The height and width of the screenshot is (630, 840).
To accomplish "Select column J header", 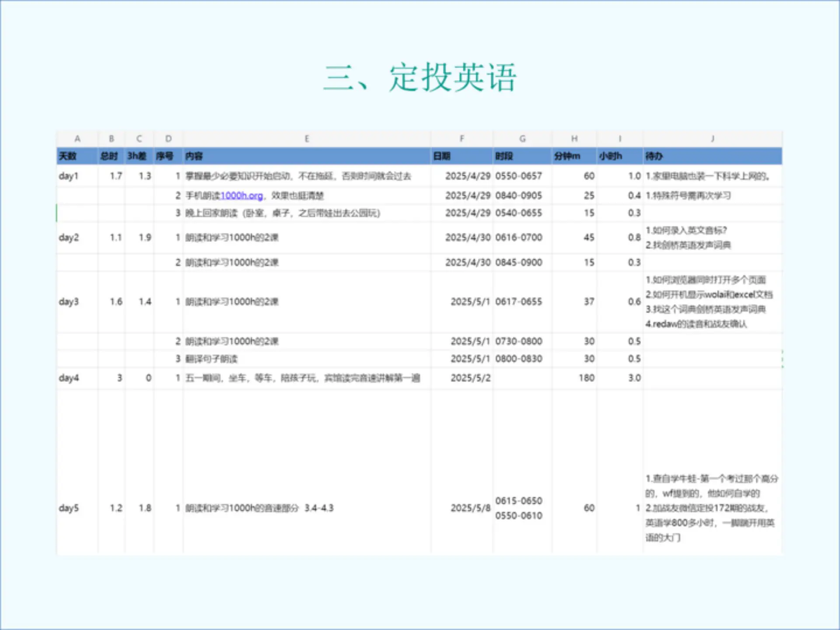I will click(x=712, y=139).
